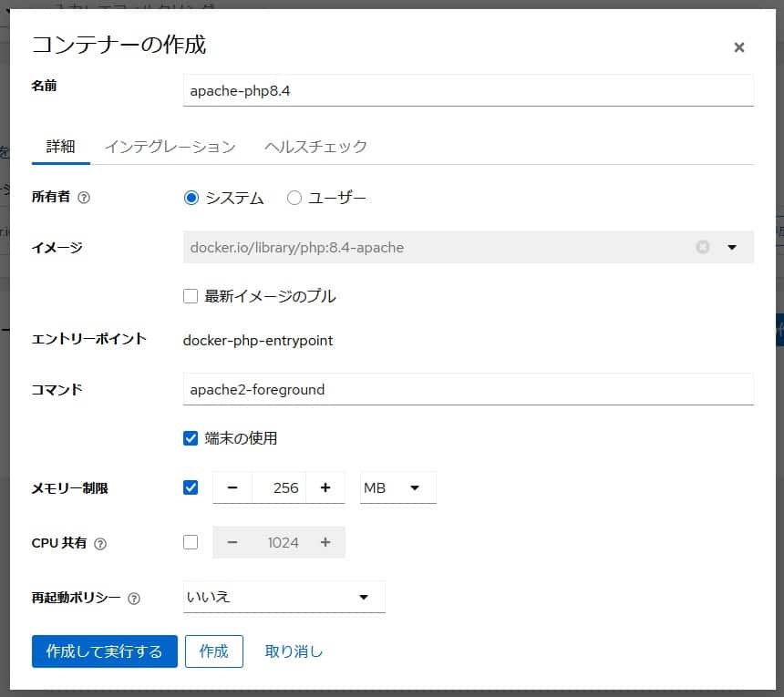Switch to the インテグレーション tab

pos(170,147)
